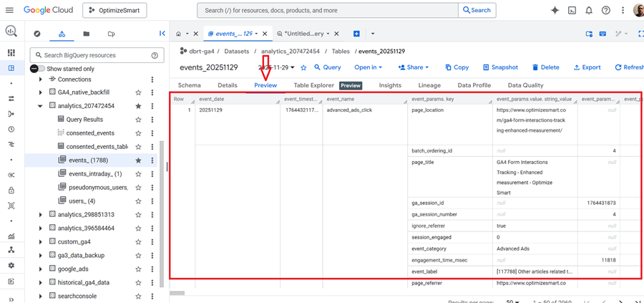Click the horizontal scrollbar under the preview table
The width and height of the screenshot is (644, 303).
tap(177, 293)
